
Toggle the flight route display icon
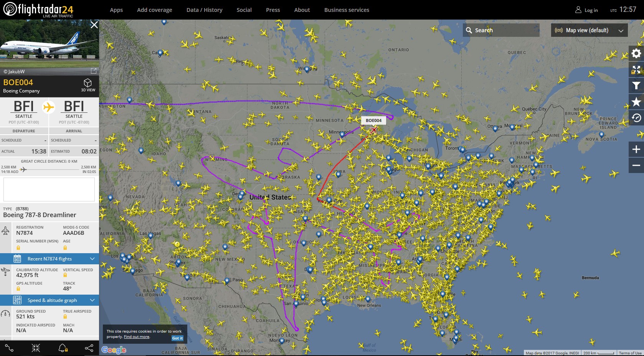[x=9, y=348]
